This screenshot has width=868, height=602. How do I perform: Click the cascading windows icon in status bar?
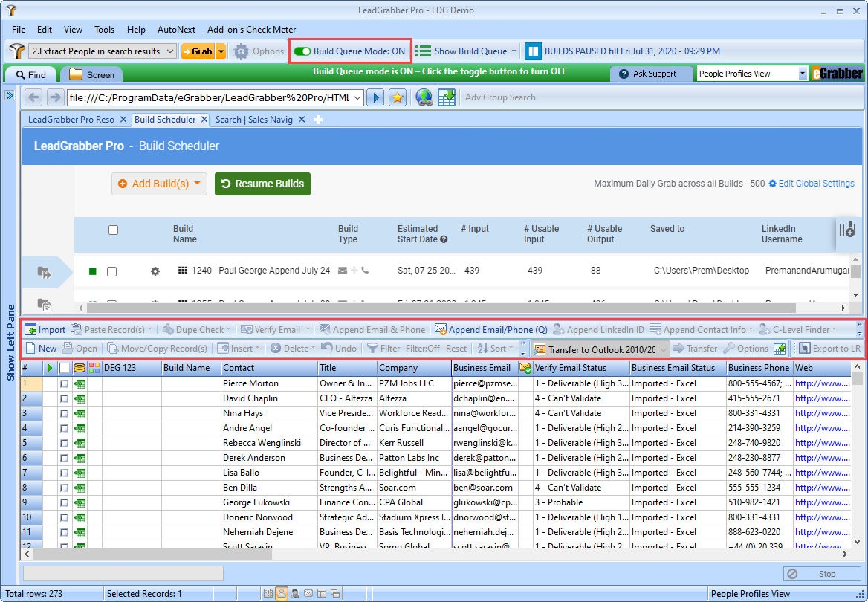(x=335, y=593)
